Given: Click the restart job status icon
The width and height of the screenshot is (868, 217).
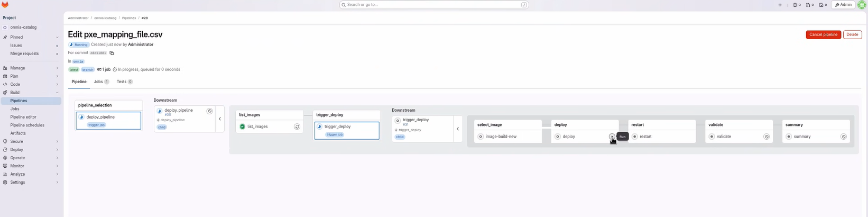Looking at the screenshot, I should tap(635, 137).
